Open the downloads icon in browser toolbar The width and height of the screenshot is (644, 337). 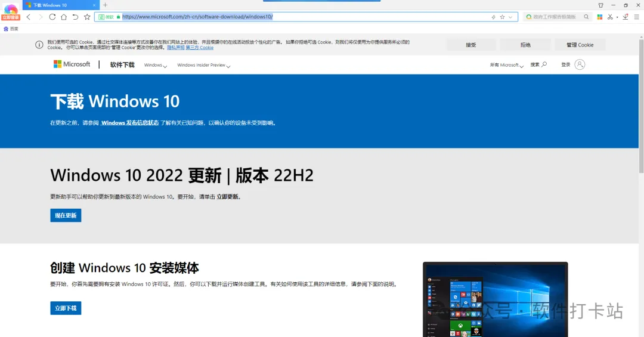625,17
